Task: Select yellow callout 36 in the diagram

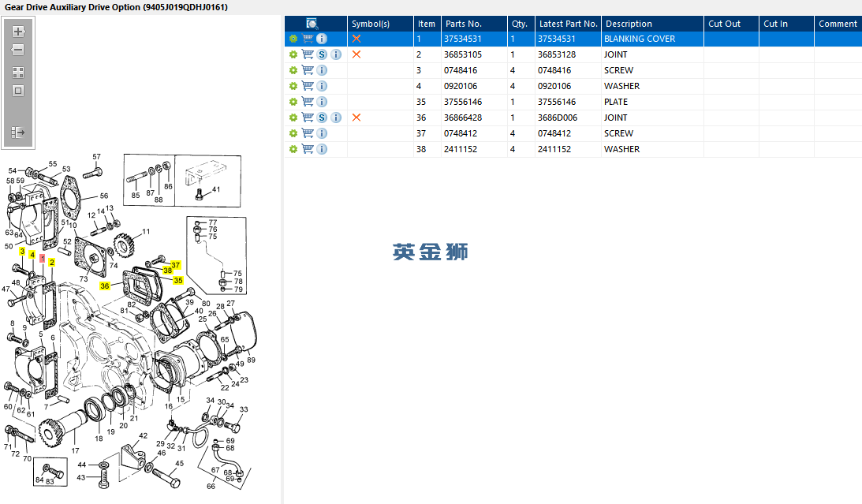Action: [104, 286]
